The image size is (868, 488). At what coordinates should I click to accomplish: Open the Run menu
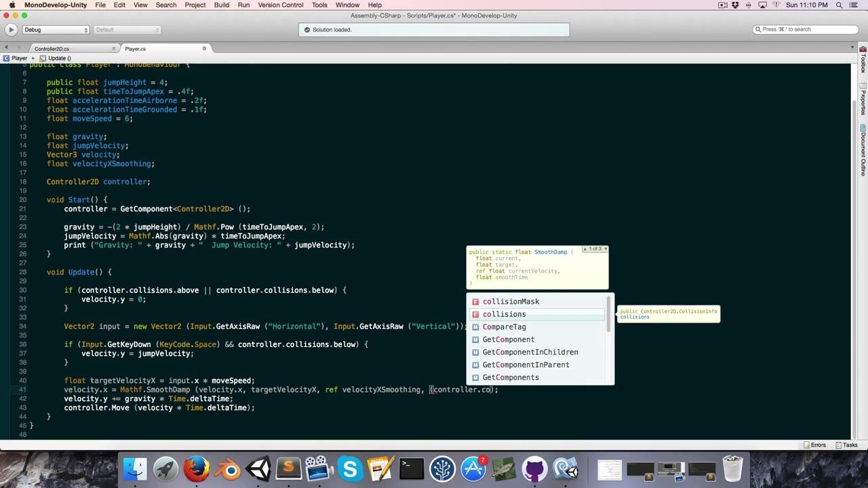click(x=243, y=5)
